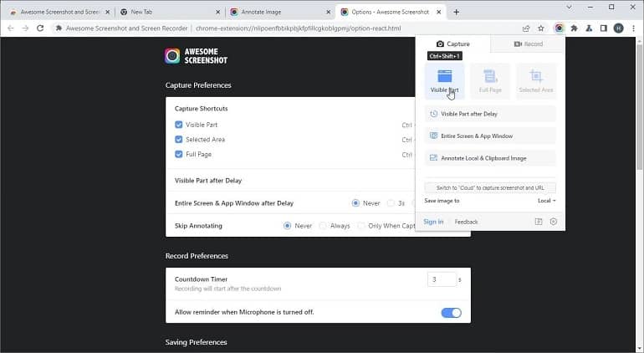Open the Extensions puzzle menu
Image resolution: width=644 pixels, height=353 pixels.
tap(575, 28)
